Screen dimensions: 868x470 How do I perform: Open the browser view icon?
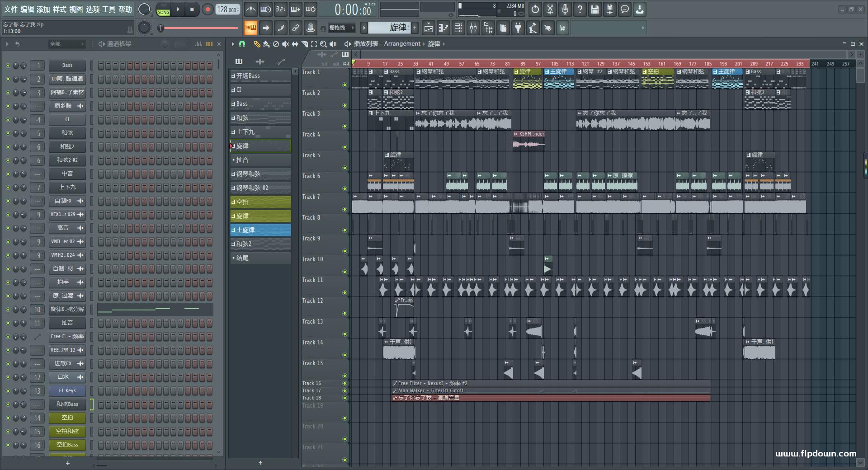pyautogui.click(x=488, y=28)
